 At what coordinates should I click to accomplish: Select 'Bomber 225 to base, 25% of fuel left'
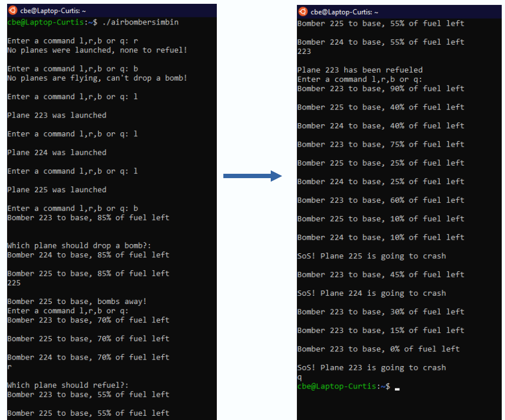tap(381, 163)
